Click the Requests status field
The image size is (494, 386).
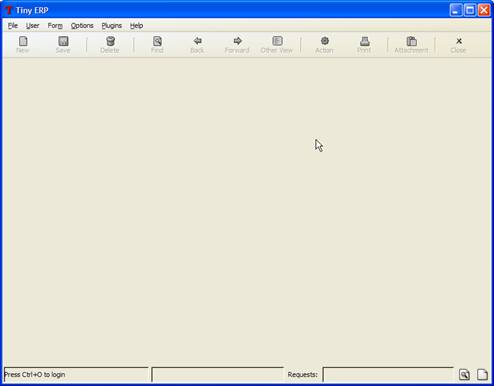388,375
